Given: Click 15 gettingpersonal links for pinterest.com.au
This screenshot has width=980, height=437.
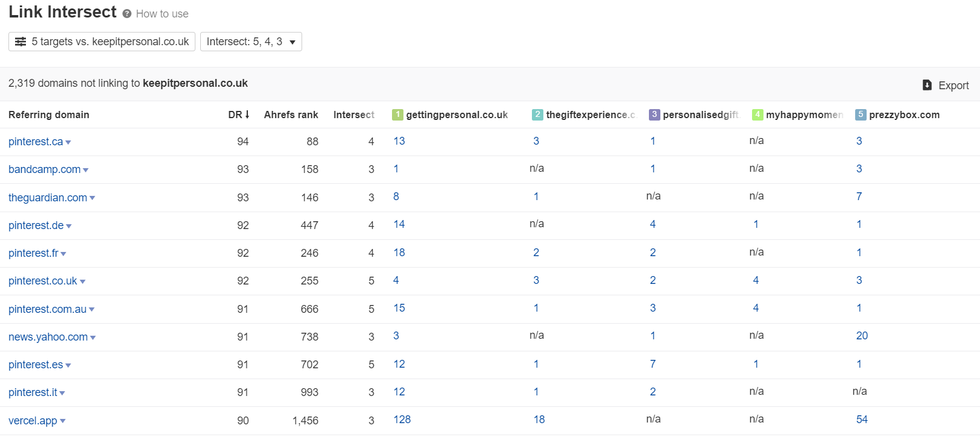Looking at the screenshot, I should (x=399, y=308).
